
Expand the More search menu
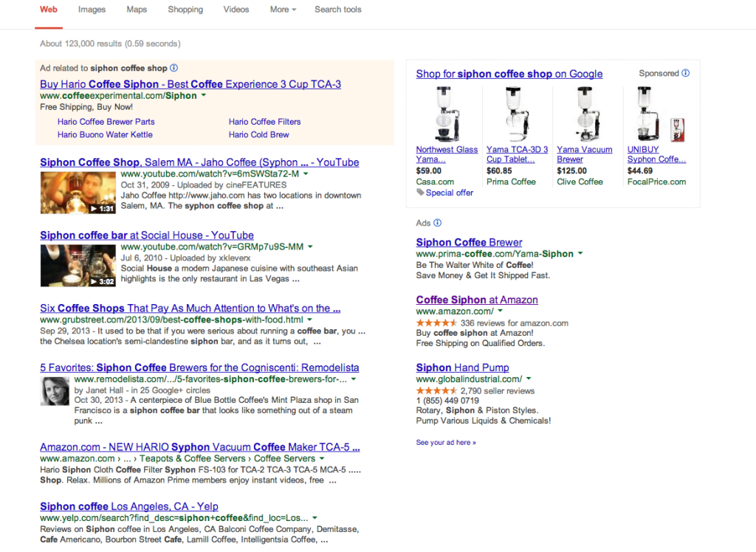[283, 10]
